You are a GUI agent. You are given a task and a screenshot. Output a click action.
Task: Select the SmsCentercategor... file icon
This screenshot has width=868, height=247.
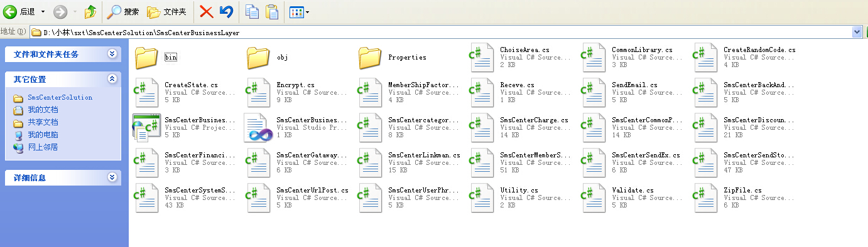pos(369,127)
